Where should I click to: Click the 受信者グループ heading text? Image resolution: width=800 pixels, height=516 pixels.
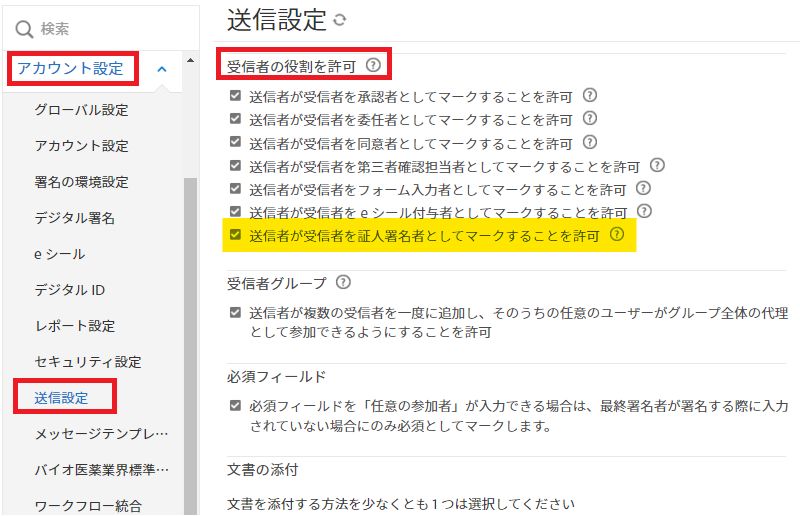coord(277,283)
